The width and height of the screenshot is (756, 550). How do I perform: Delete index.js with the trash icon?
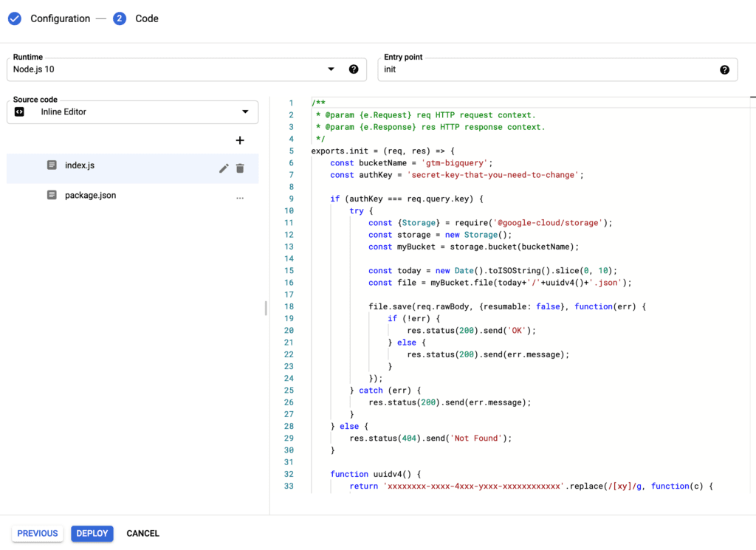[240, 168]
